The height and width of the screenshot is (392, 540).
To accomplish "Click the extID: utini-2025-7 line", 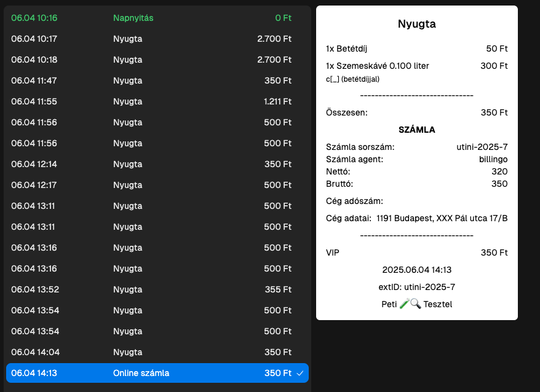I will coord(416,287).
